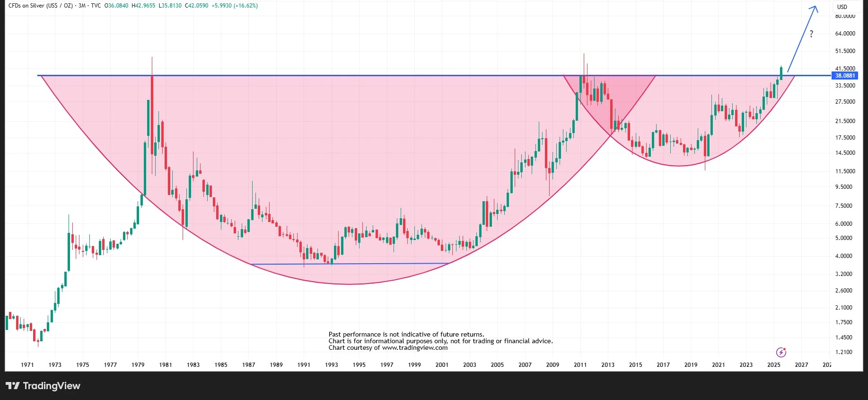Screen dimensions: 868x400
Task: Click the closing price C42.0590 value
Action: pos(196,6)
